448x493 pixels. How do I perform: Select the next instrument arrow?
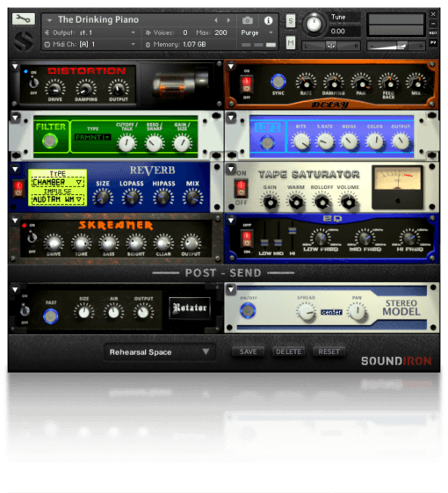point(228,20)
